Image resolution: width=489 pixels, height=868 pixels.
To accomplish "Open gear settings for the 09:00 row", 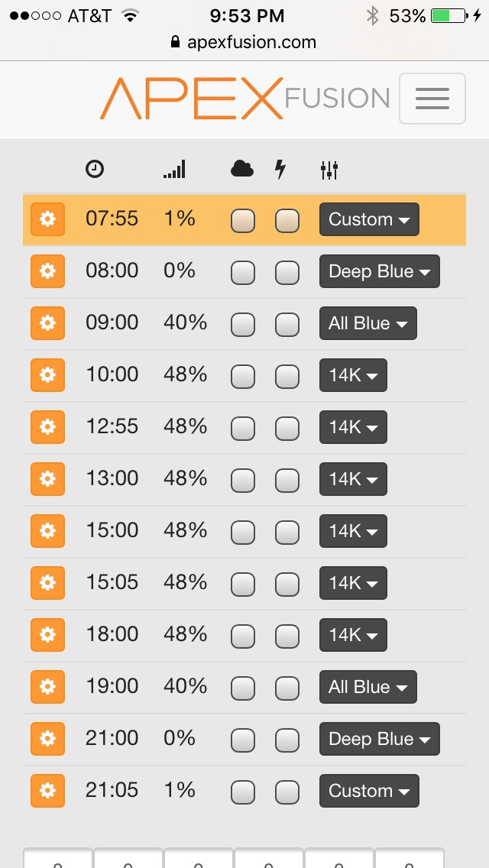I will 47,323.
